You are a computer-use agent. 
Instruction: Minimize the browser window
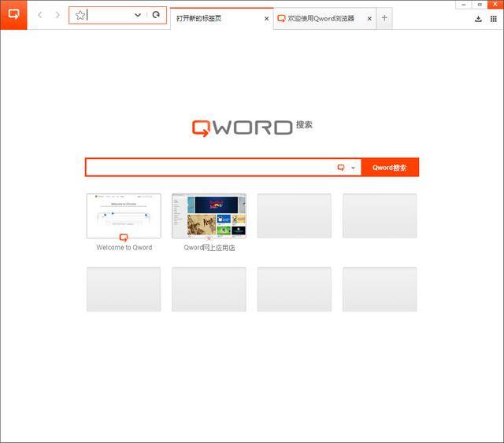(x=464, y=5)
